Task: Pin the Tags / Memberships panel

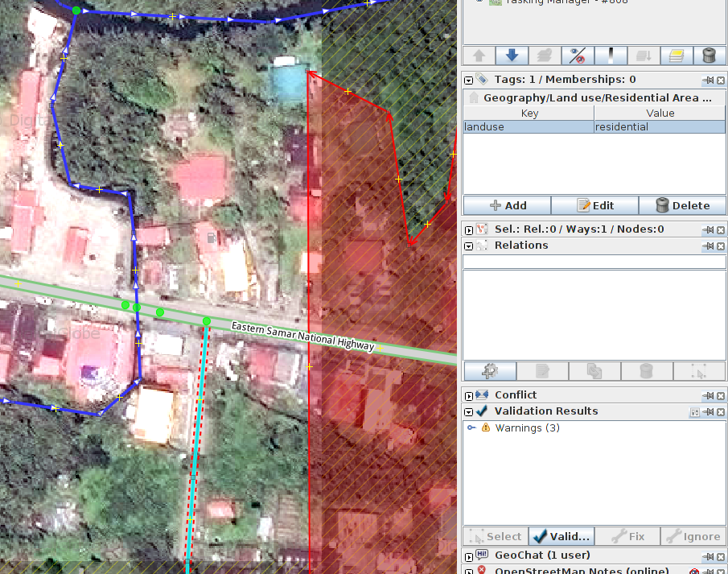Action: coord(708,81)
